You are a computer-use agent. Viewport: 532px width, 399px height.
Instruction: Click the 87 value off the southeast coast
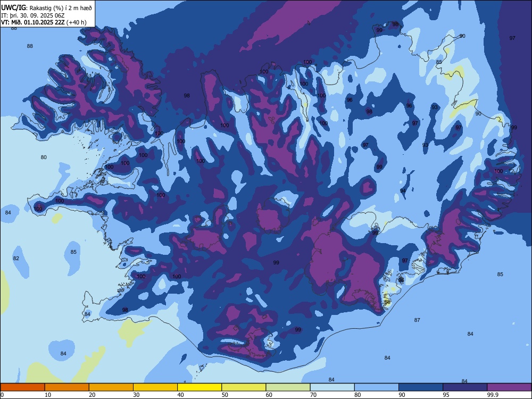point(417,320)
